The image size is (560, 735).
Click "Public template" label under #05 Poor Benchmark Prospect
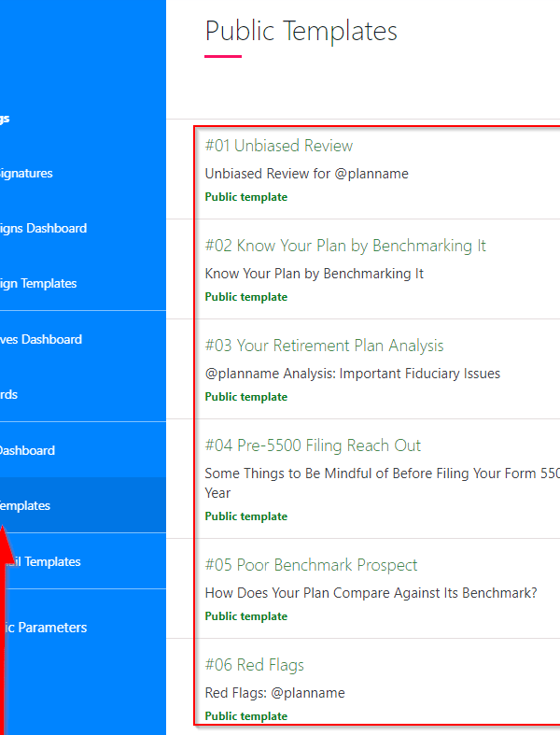[x=246, y=616]
